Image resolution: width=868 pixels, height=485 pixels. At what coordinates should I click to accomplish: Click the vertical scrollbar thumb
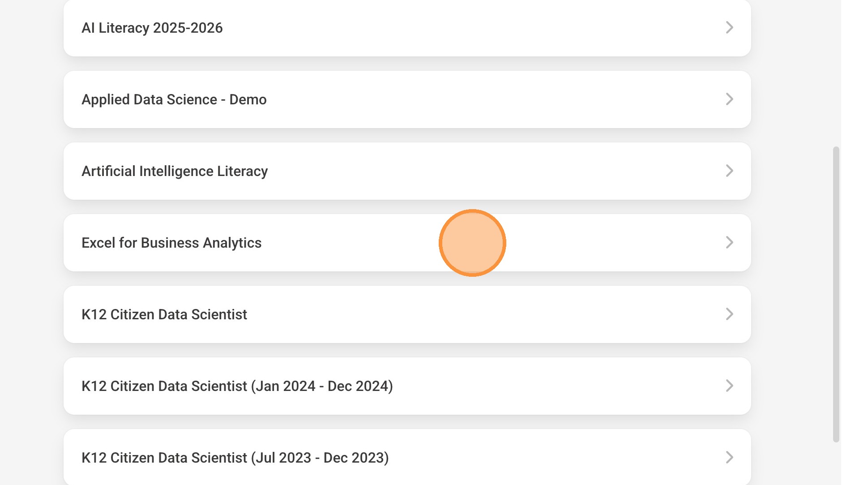[836, 294]
